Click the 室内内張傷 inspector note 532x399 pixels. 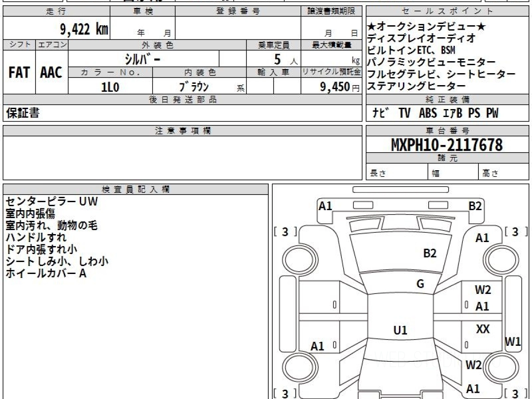[30, 214]
